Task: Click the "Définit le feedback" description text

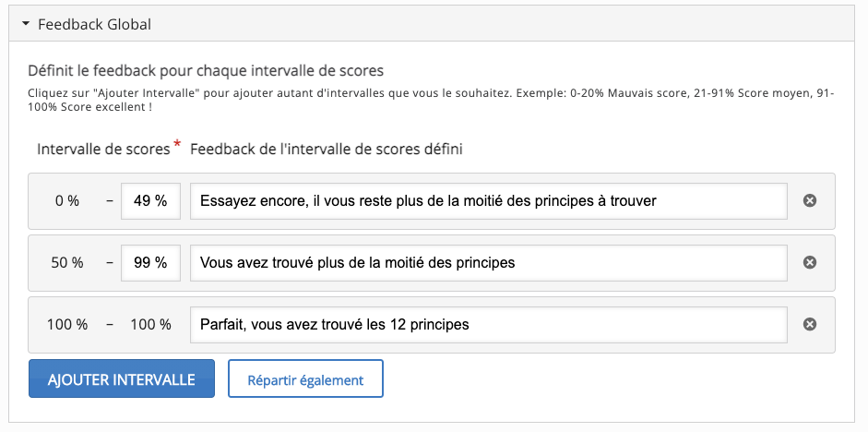Action: [206, 70]
